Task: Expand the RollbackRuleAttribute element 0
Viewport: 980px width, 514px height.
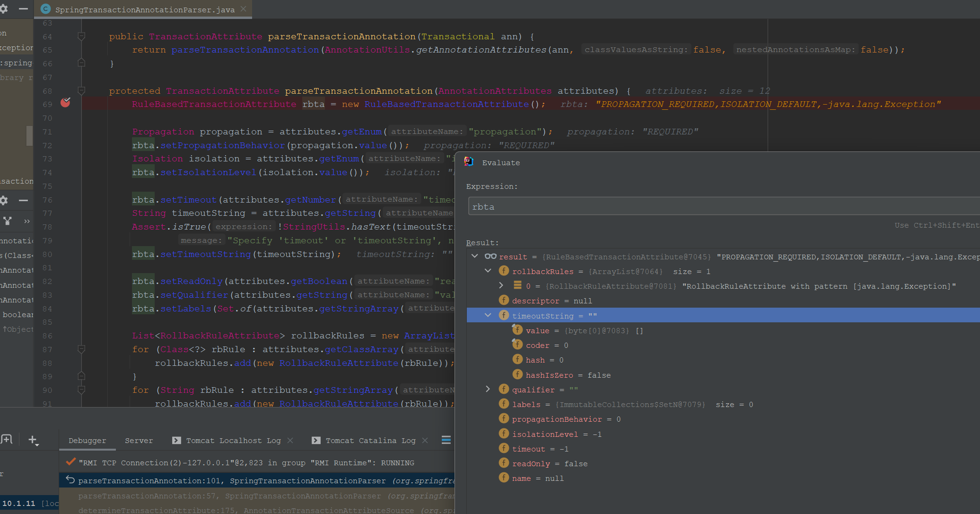Action: 501,286
